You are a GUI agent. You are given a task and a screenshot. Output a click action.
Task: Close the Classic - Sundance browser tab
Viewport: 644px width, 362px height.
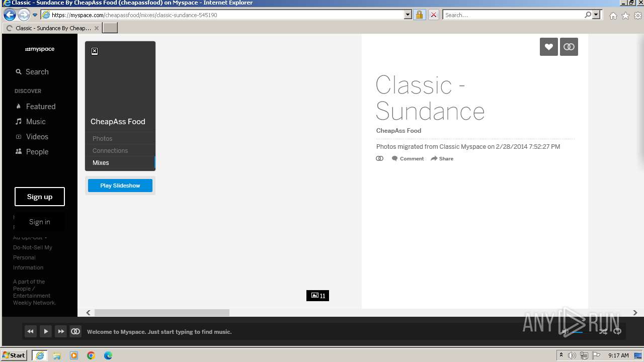[x=97, y=28]
